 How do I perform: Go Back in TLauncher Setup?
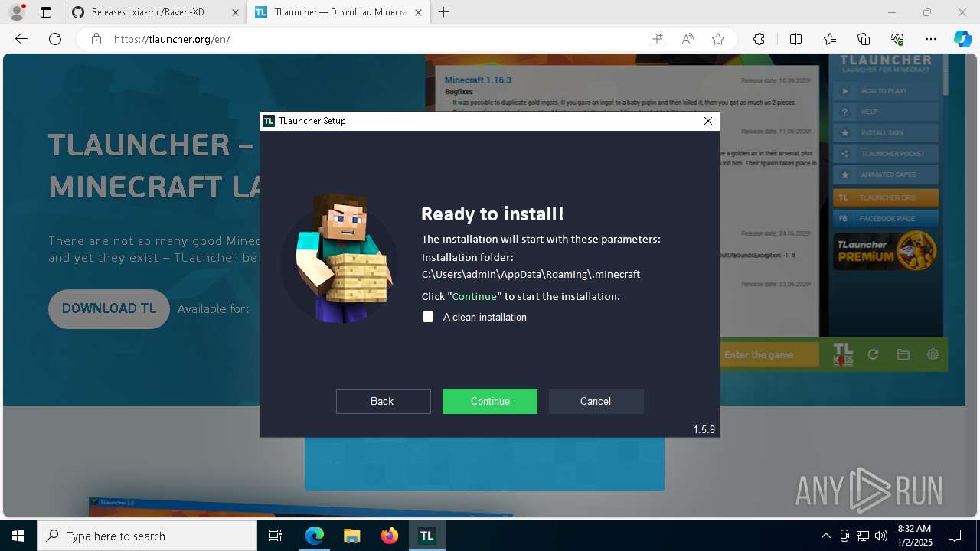383,401
